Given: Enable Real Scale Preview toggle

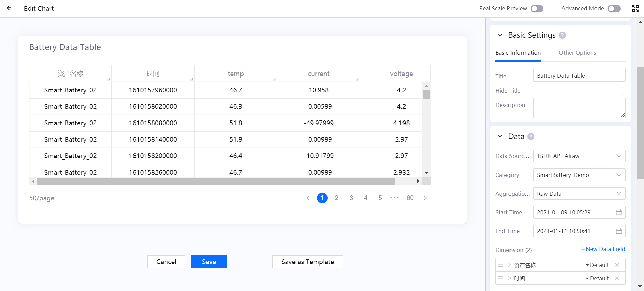Looking at the screenshot, I should click(537, 9).
